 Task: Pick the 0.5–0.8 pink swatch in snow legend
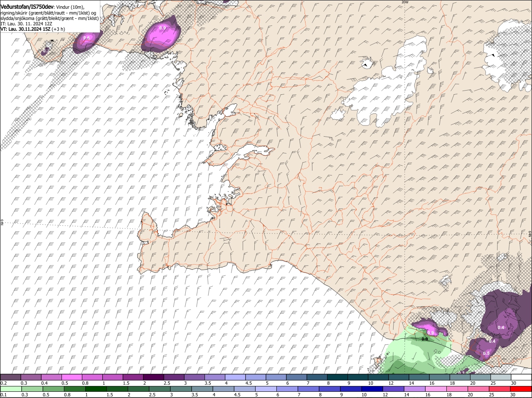pos(71,377)
